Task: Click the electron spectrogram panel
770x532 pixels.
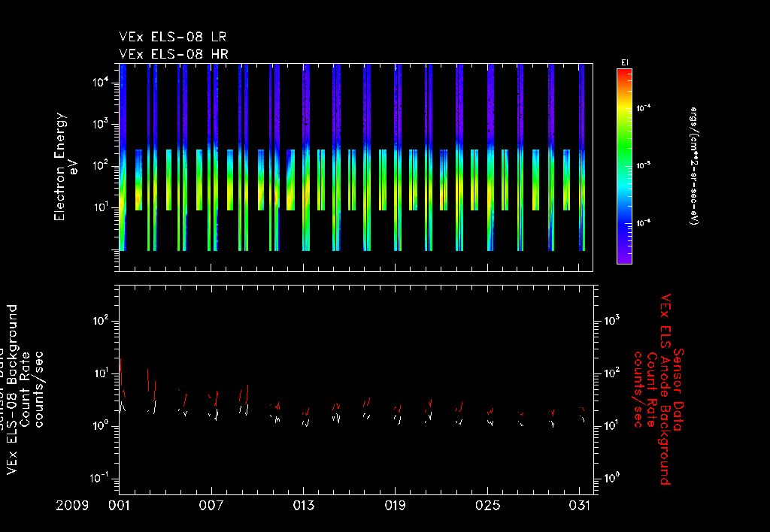Action: click(356, 168)
